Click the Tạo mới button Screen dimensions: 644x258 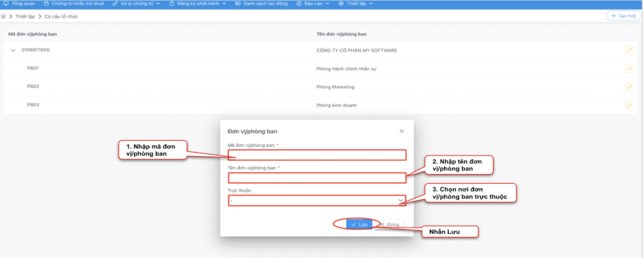(623, 16)
